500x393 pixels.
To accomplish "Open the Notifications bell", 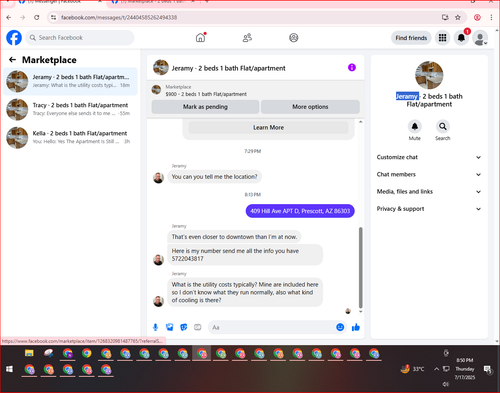I will 461,38.
